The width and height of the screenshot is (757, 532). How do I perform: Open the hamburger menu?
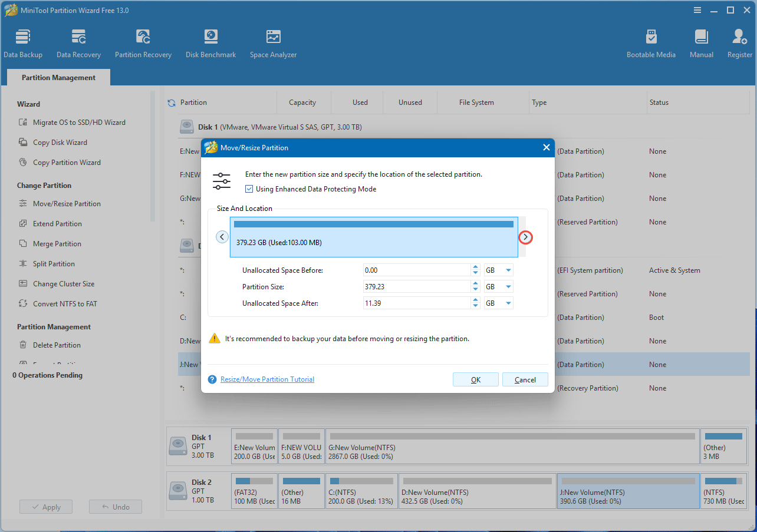697,10
